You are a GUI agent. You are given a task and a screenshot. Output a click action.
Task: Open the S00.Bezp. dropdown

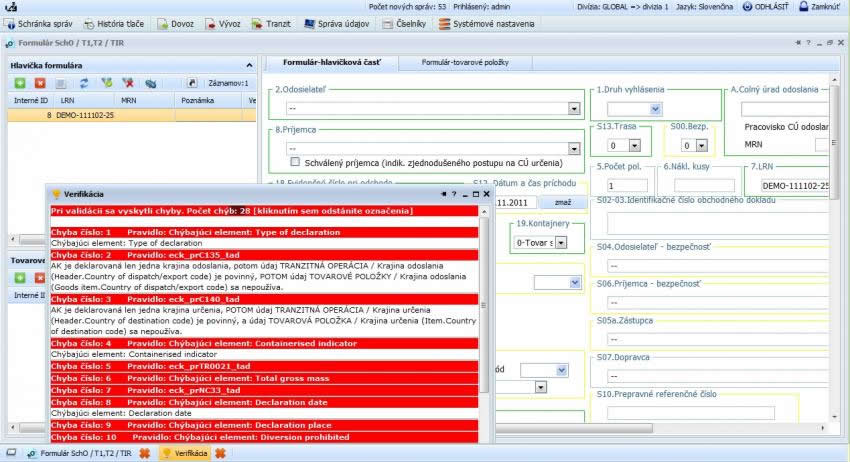pos(701,145)
